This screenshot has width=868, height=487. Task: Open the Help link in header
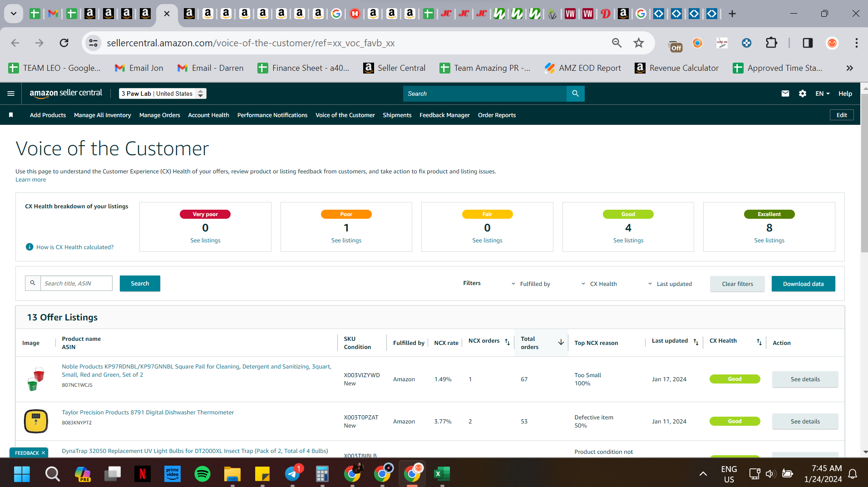point(845,93)
